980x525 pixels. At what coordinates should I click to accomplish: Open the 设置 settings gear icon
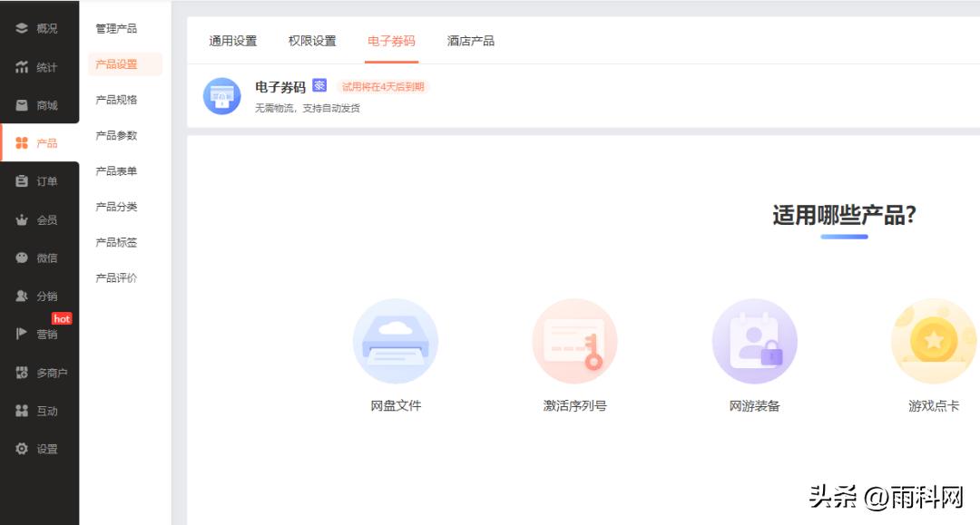tap(22, 449)
